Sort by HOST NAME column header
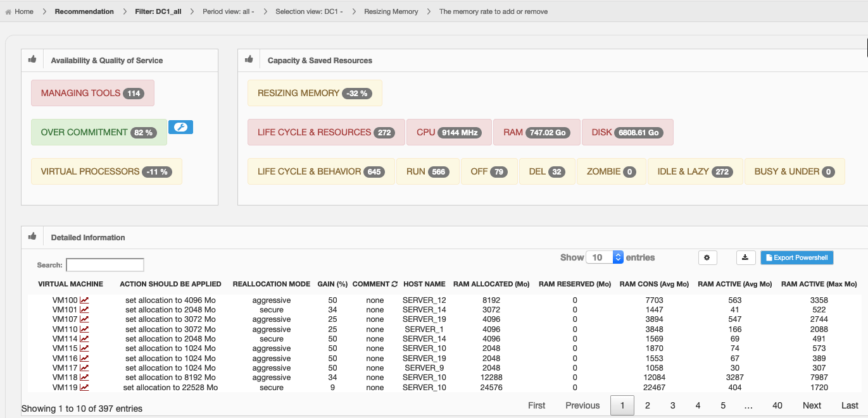 click(x=424, y=284)
